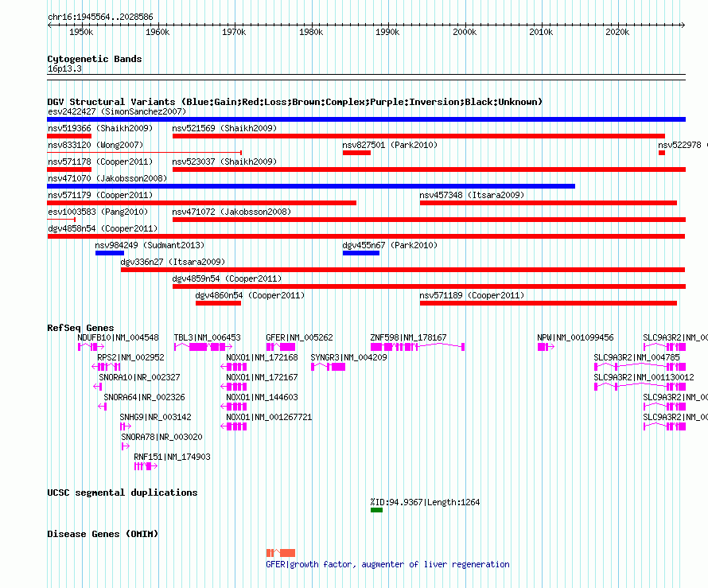Click the 1980k ruler tick label

[311, 32]
